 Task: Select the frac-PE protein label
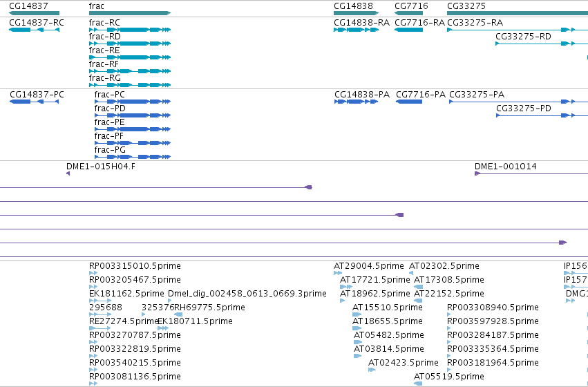(x=109, y=122)
